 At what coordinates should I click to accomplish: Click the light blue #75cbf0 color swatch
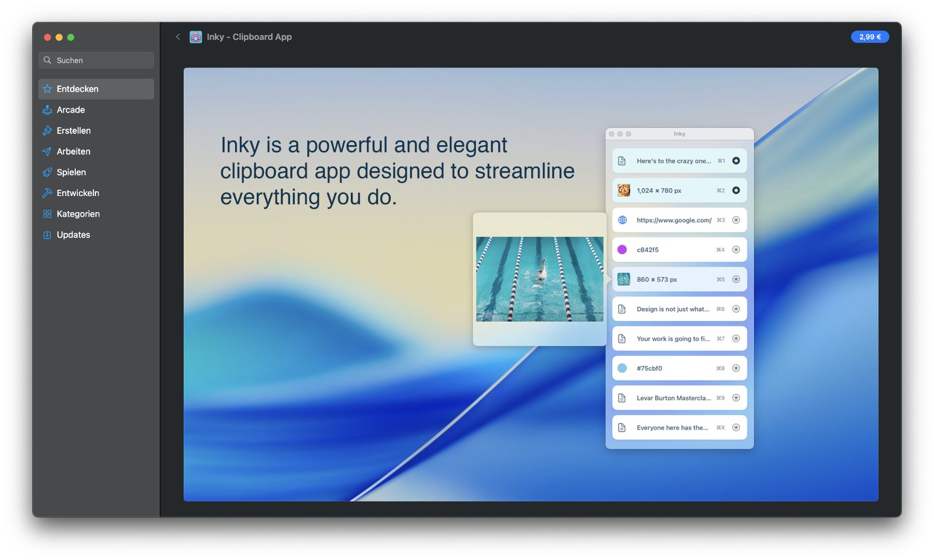[622, 368]
